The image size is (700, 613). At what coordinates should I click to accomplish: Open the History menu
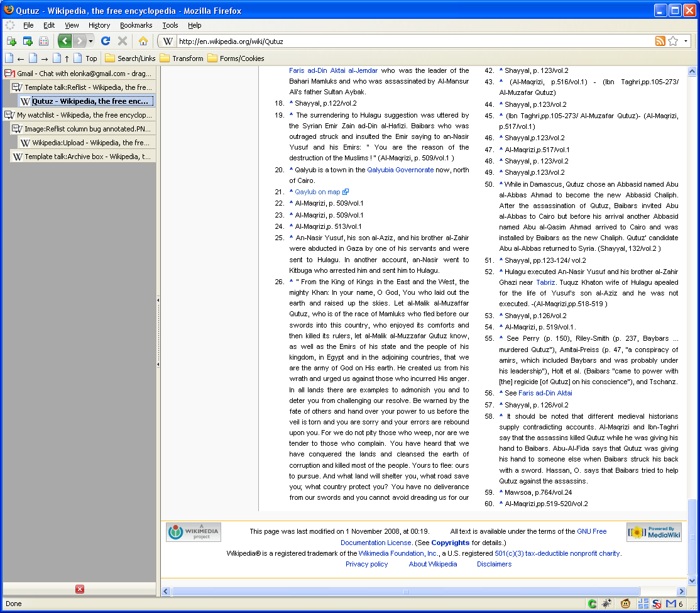(x=99, y=25)
